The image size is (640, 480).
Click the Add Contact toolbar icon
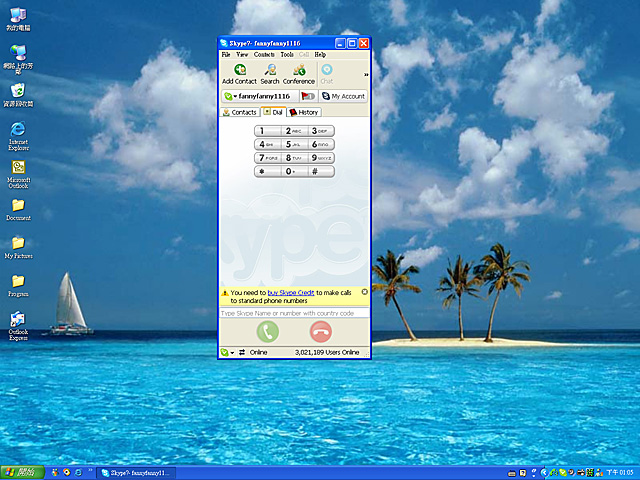click(x=239, y=74)
